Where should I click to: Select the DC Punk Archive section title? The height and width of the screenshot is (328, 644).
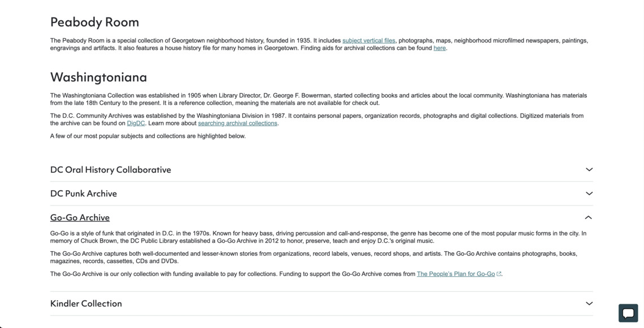coord(84,194)
